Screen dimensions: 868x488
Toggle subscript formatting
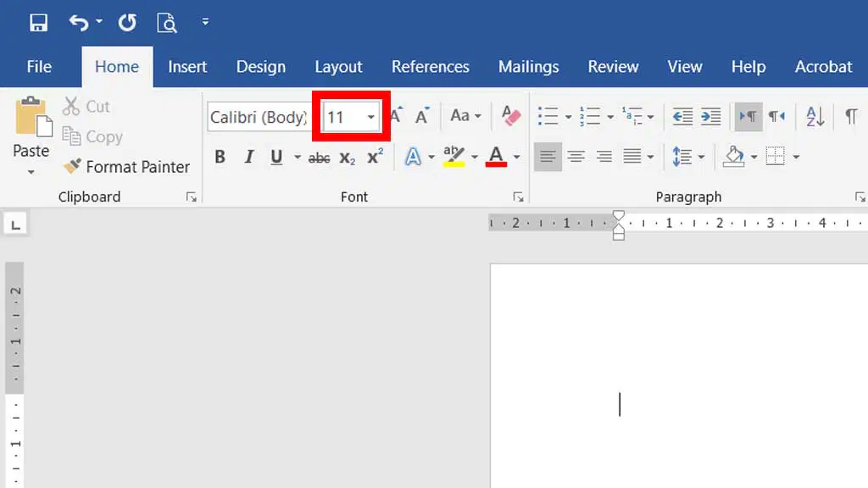[347, 158]
